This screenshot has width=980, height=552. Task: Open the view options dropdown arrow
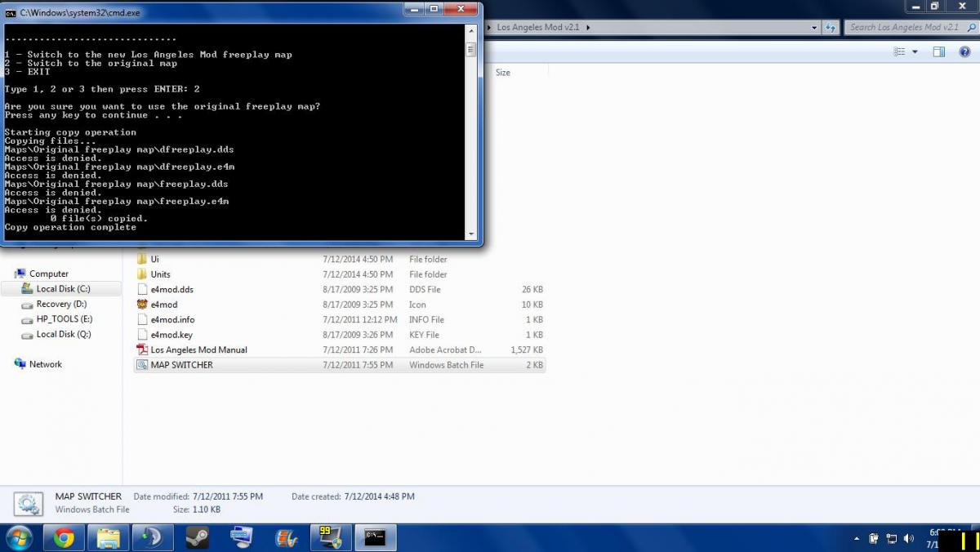915,51
